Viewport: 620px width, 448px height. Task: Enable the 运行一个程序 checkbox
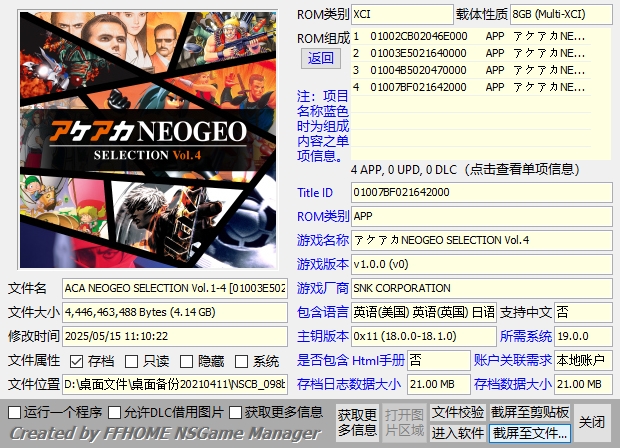coord(14,412)
